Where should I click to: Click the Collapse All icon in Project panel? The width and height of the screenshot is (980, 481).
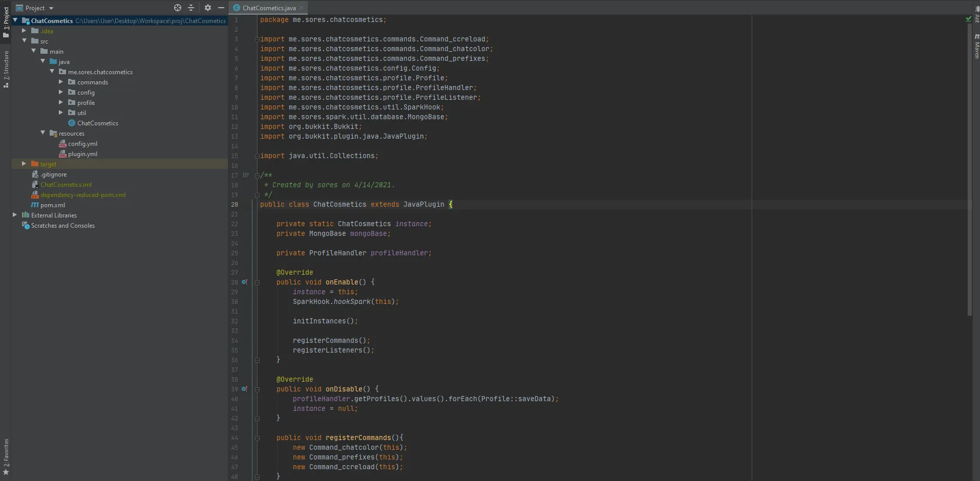(191, 8)
